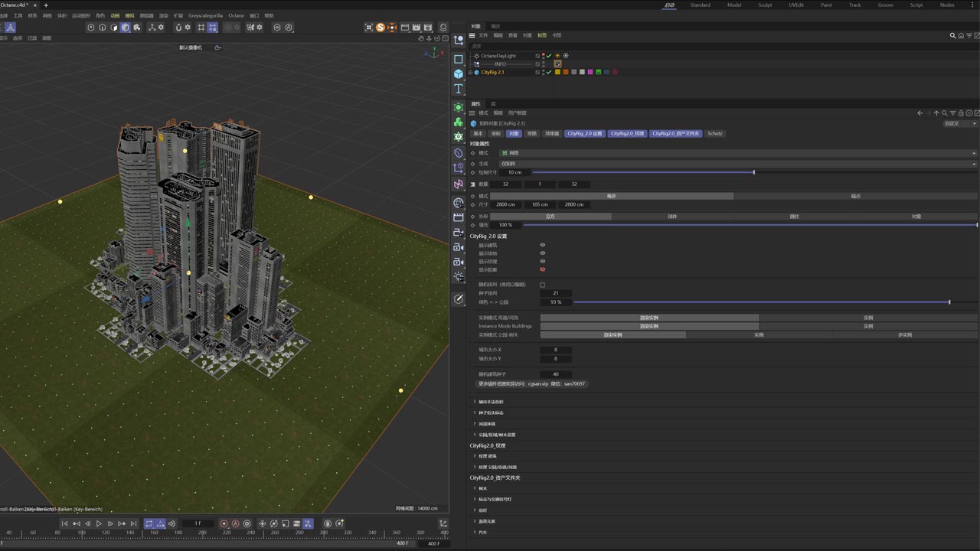
Task: Adjust the 93% green-park slider
Action: pos(949,302)
